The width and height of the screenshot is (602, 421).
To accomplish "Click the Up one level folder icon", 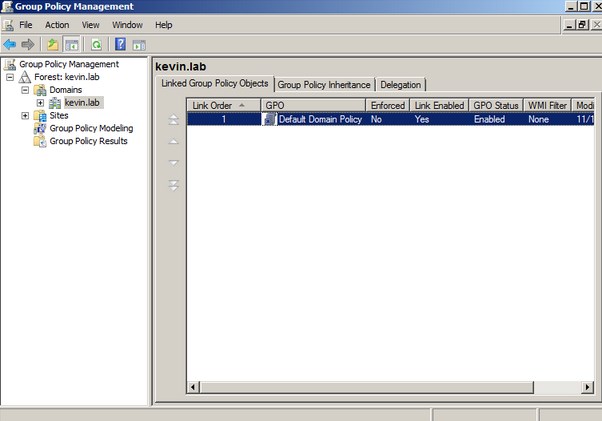I will click(x=53, y=45).
